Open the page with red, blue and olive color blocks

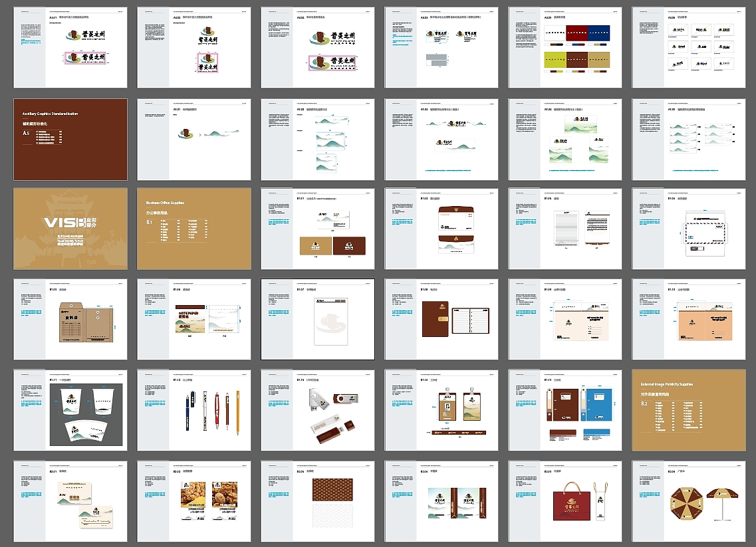pyautogui.click(x=565, y=47)
